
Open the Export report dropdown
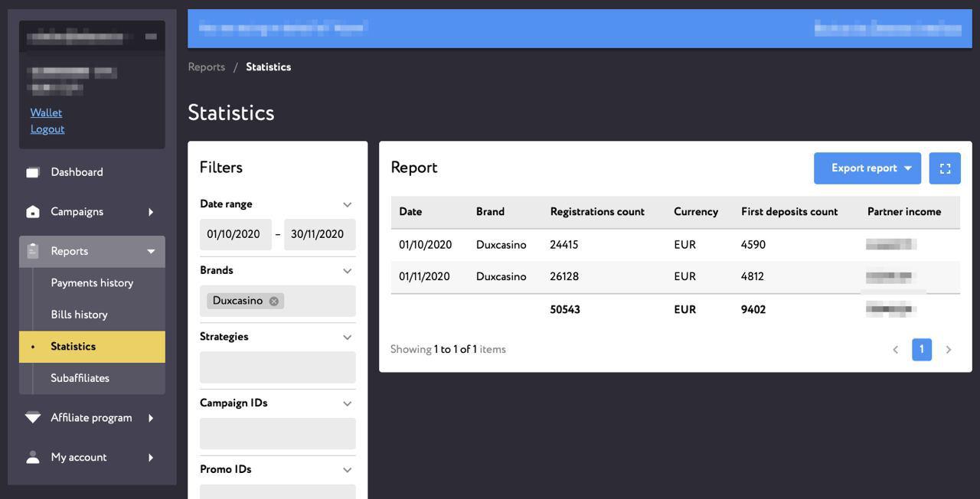867,168
